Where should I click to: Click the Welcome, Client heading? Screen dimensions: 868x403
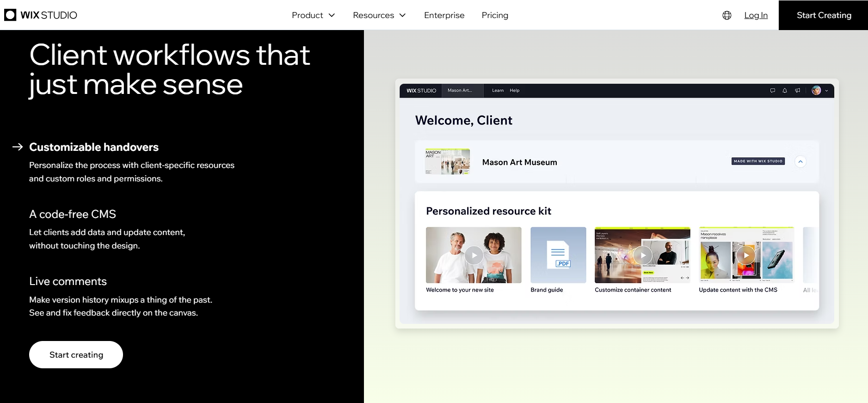463,120
